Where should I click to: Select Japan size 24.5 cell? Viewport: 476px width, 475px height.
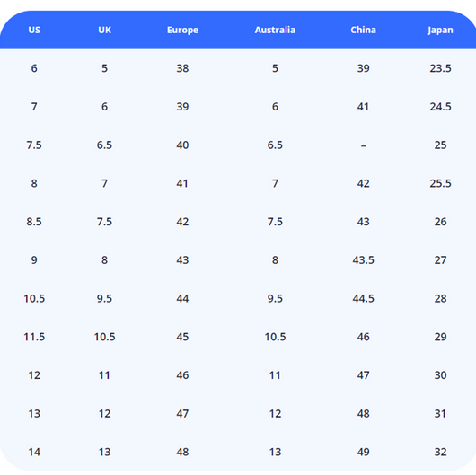(x=440, y=107)
